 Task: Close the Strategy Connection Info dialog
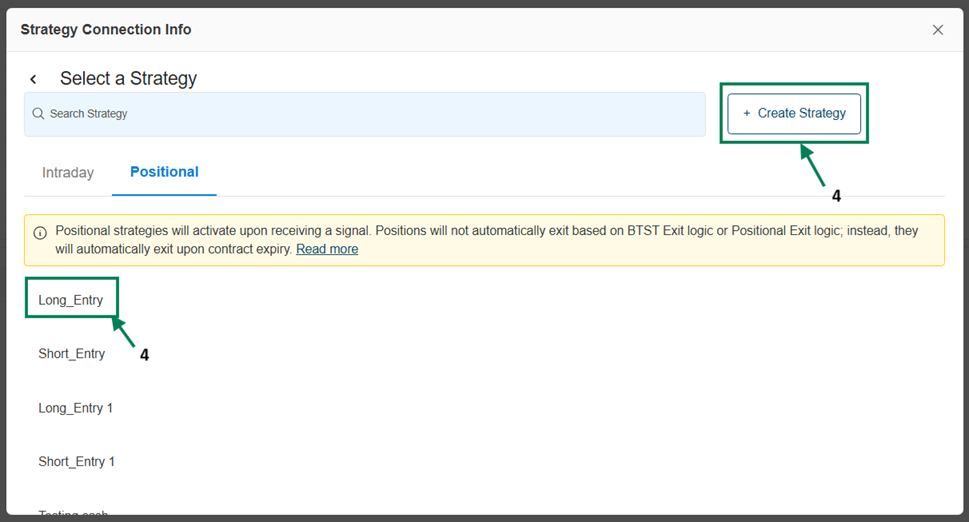(937, 30)
